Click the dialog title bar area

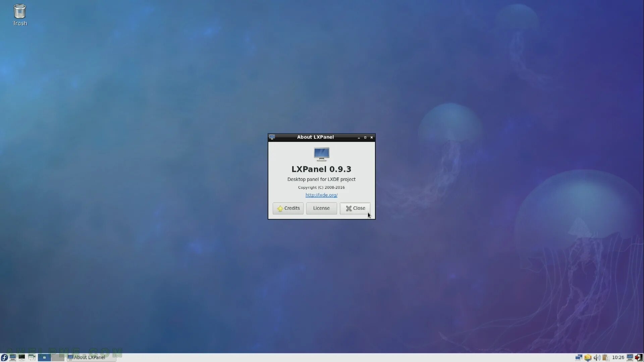click(x=322, y=137)
